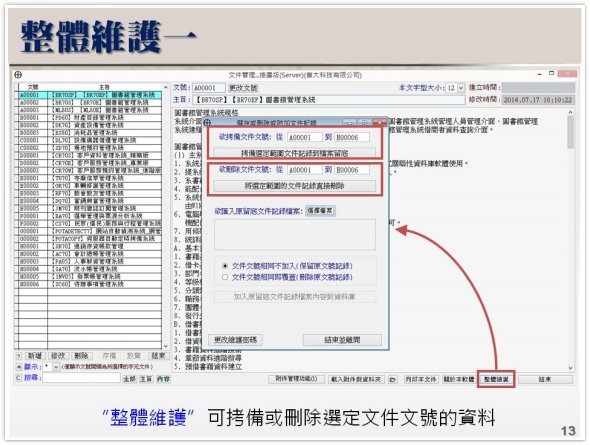Close the maintenance dialog
This screenshot has width=590, height=445.
379,122
